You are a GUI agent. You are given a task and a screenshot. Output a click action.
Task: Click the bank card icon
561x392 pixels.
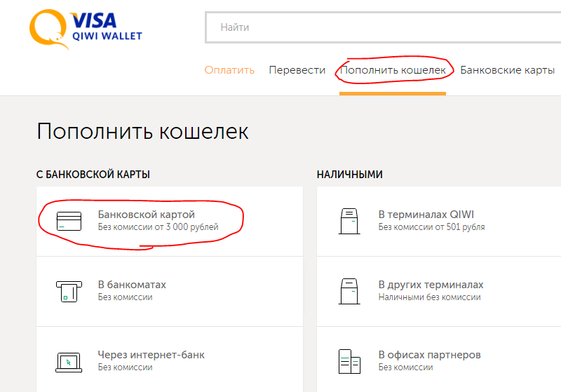69,221
